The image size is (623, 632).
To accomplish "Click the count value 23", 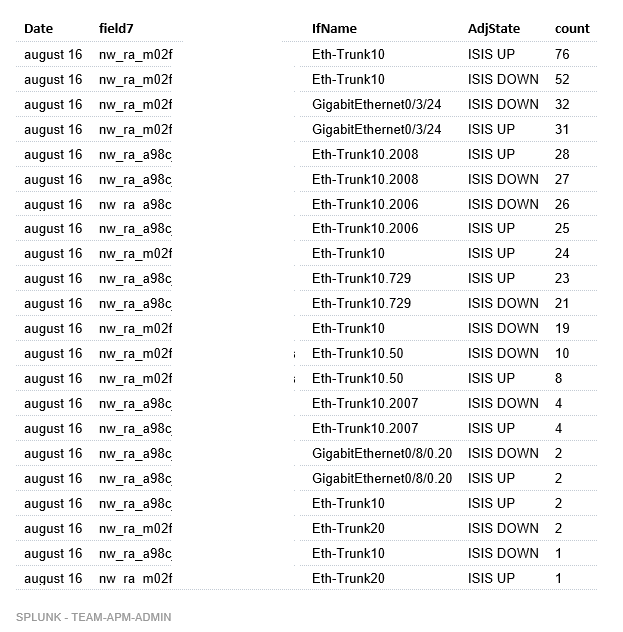I will click(562, 279).
